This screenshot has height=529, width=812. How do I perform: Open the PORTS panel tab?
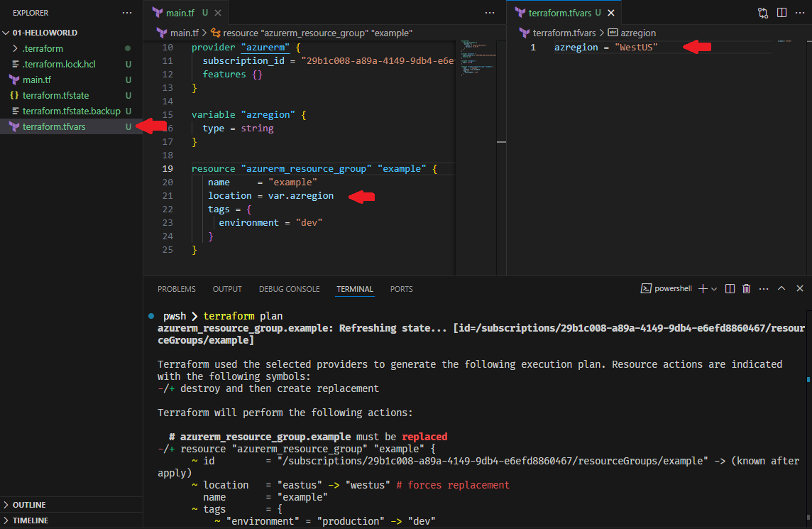pos(401,288)
